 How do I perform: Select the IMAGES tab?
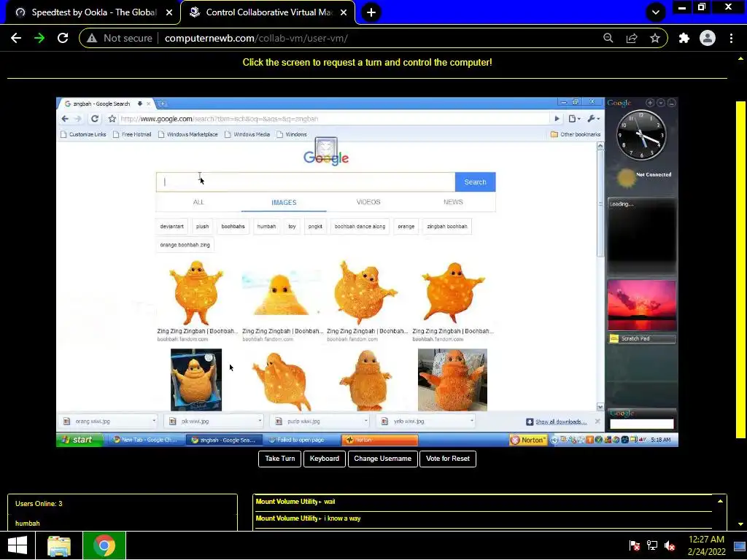284,203
